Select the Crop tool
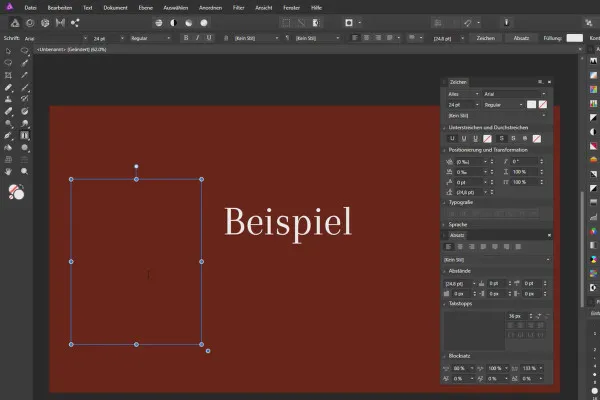Screen dimensions: 600x400 [x=8, y=75]
